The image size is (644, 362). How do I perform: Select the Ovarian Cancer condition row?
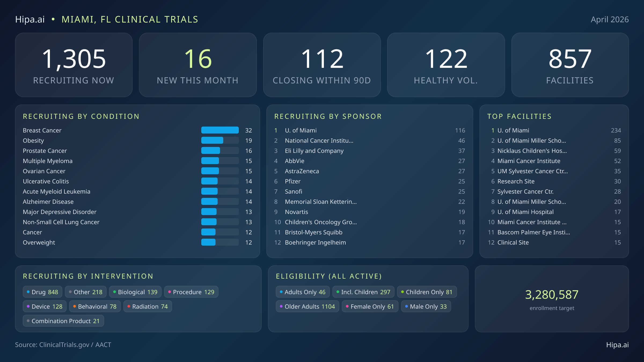tap(137, 171)
